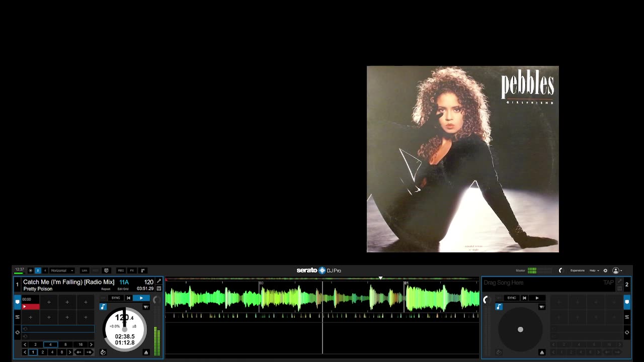Open the deck 2 auto loop tab
This screenshot has height=362, width=644.
point(627,332)
